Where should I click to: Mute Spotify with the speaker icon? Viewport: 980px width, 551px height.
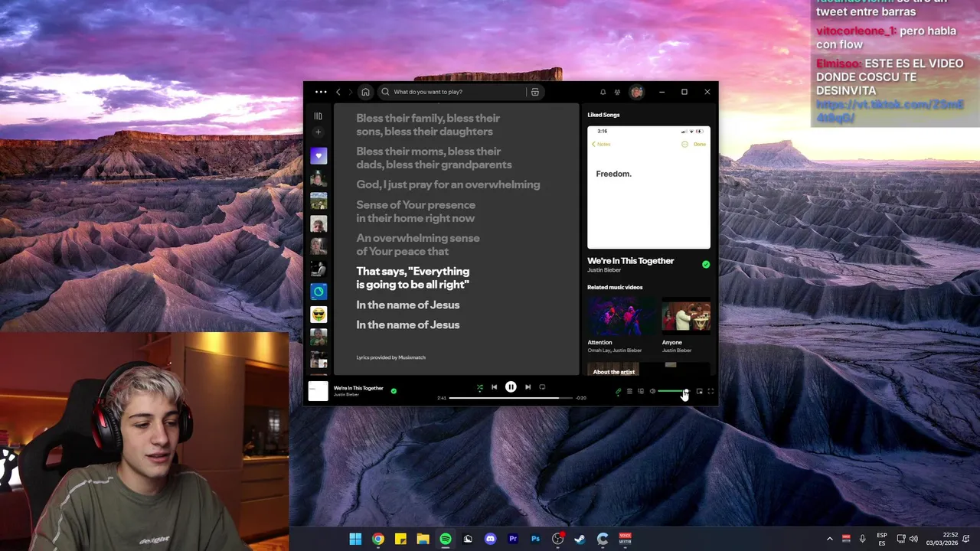click(652, 392)
